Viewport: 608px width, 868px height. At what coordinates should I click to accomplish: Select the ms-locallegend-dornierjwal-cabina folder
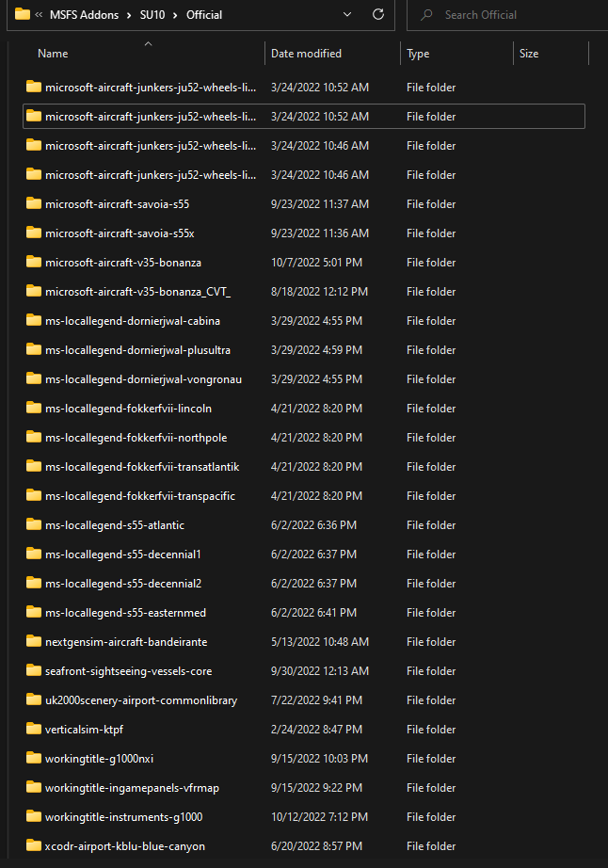(132, 321)
